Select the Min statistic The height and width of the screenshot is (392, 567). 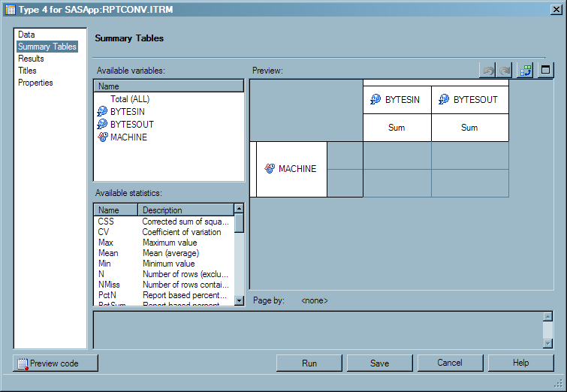click(104, 264)
